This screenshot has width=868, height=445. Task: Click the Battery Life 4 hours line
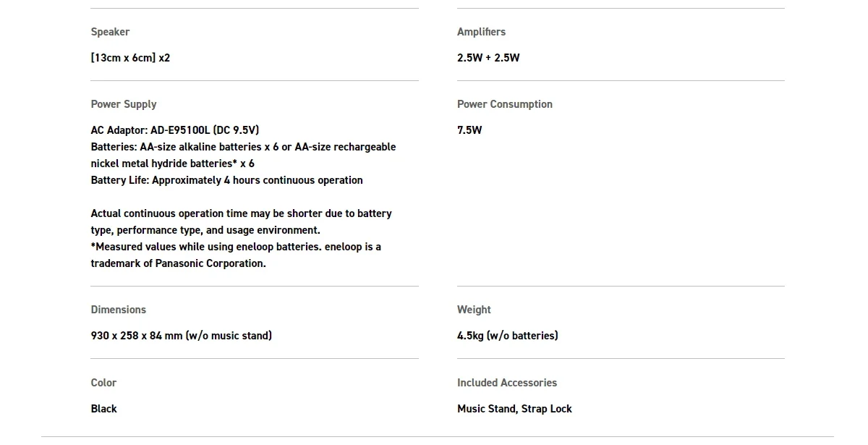point(226,180)
